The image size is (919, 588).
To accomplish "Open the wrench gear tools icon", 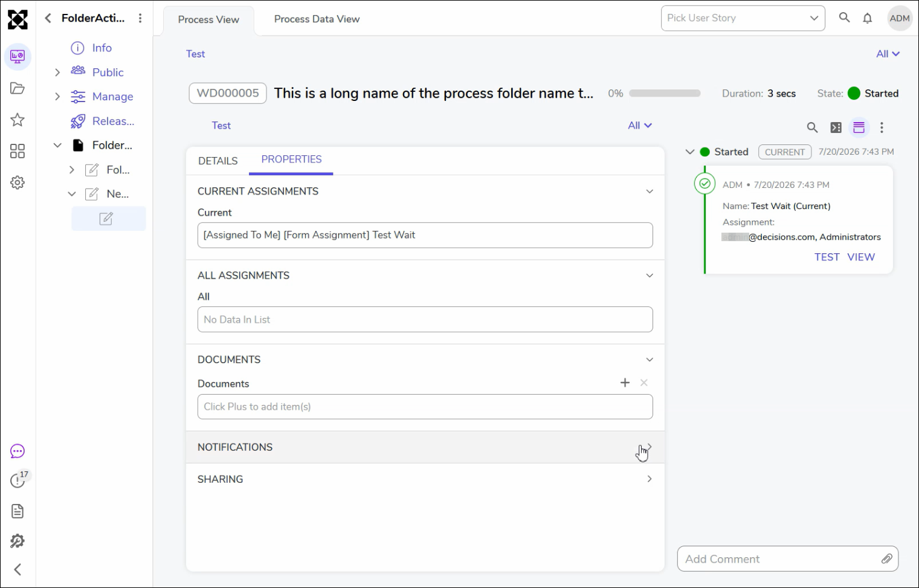I will click(18, 541).
